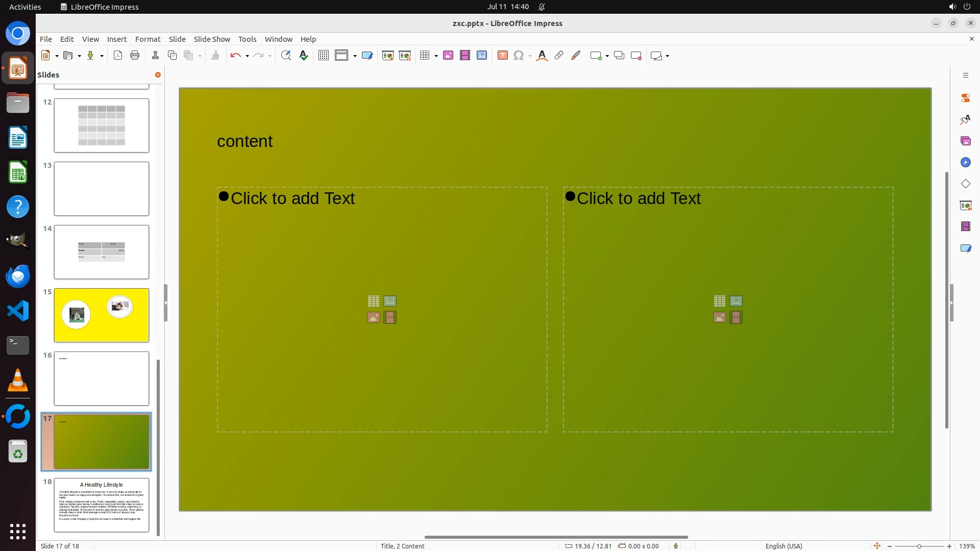Open the Slide Show menu

[212, 39]
